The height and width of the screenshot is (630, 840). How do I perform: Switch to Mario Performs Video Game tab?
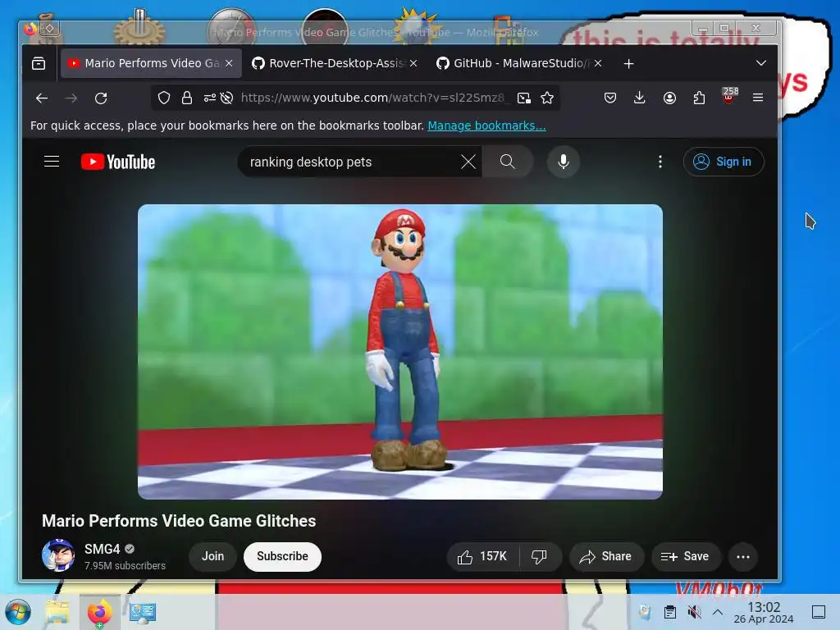coord(151,64)
